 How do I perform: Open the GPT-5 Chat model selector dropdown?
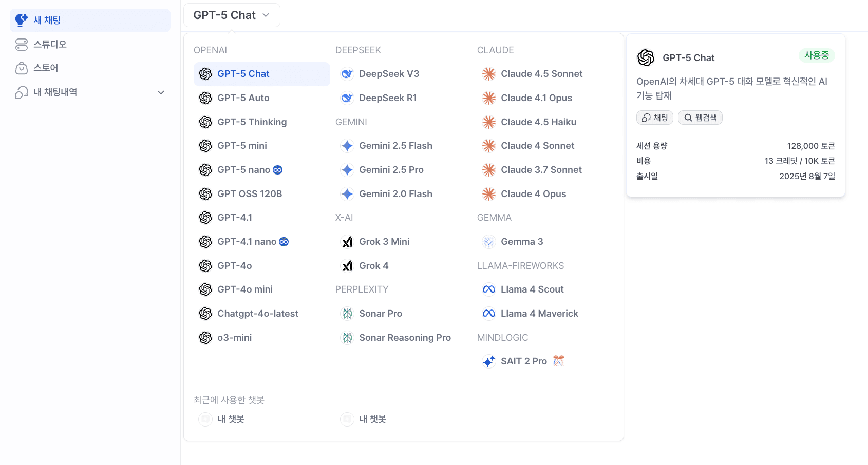(x=232, y=15)
